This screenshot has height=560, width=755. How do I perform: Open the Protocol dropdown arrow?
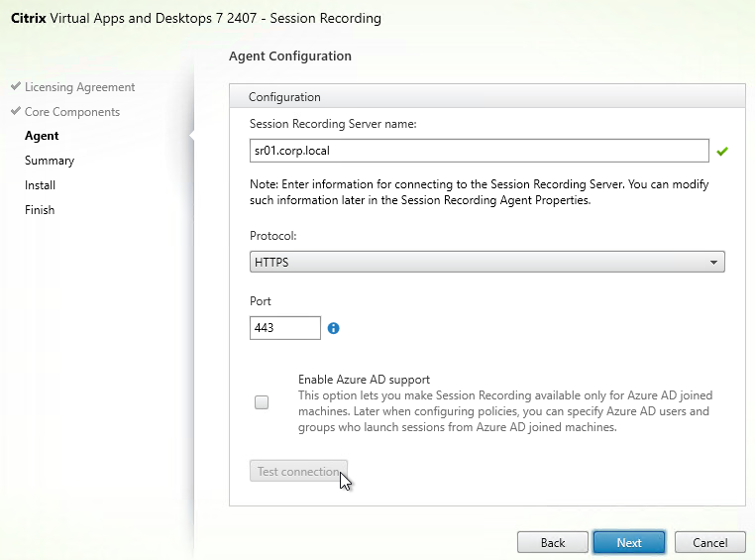(x=713, y=263)
